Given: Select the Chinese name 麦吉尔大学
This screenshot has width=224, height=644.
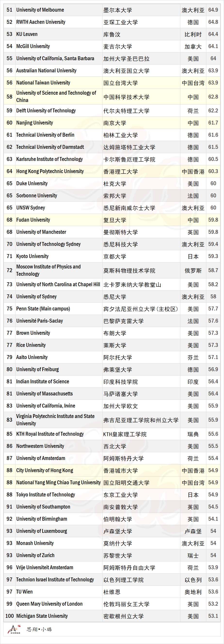Looking at the screenshot, I should click(118, 47).
